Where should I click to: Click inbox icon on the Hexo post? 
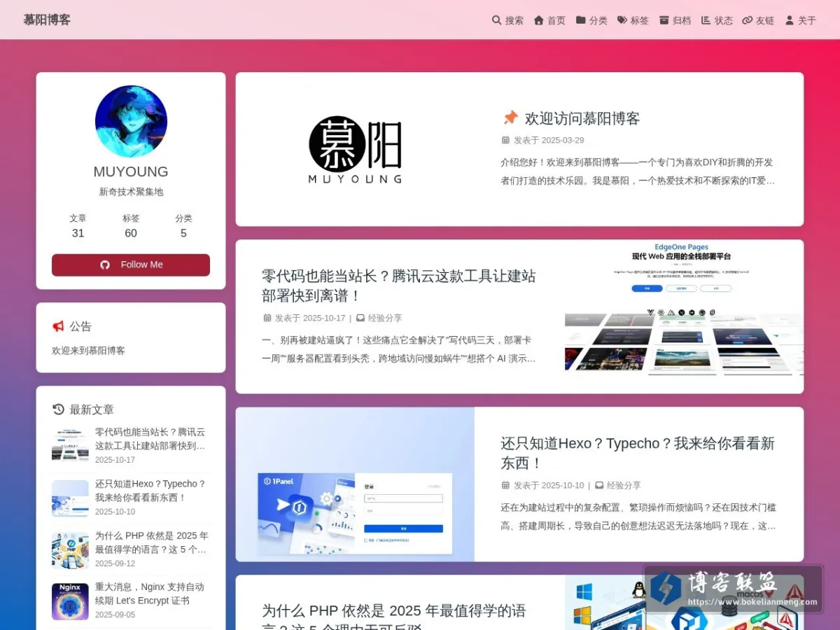tap(599, 485)
